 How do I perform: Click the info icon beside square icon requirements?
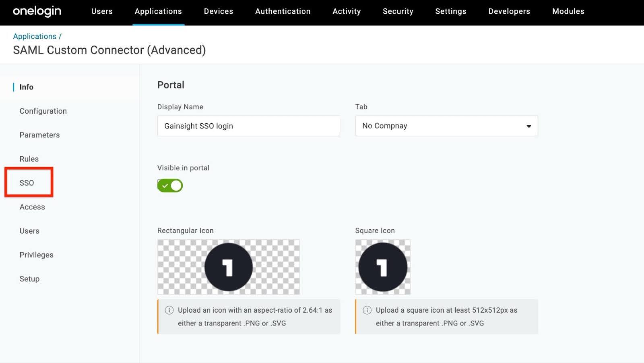coord(366,310)
